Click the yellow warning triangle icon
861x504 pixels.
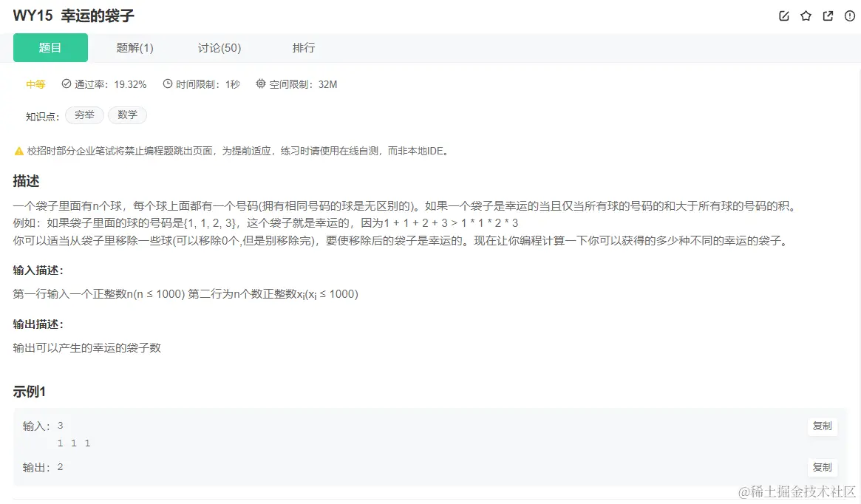click(x=18, y=151)
